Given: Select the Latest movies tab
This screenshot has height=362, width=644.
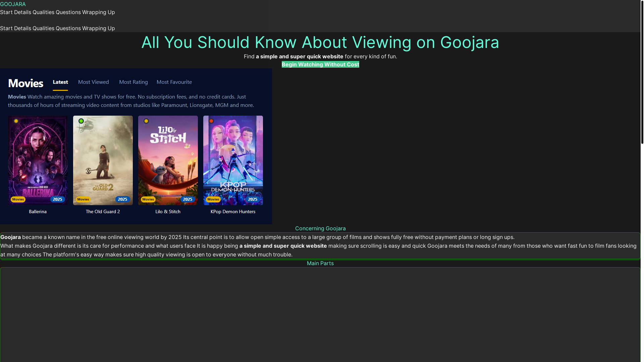Looking at the screenshot, I should point(60,82).
